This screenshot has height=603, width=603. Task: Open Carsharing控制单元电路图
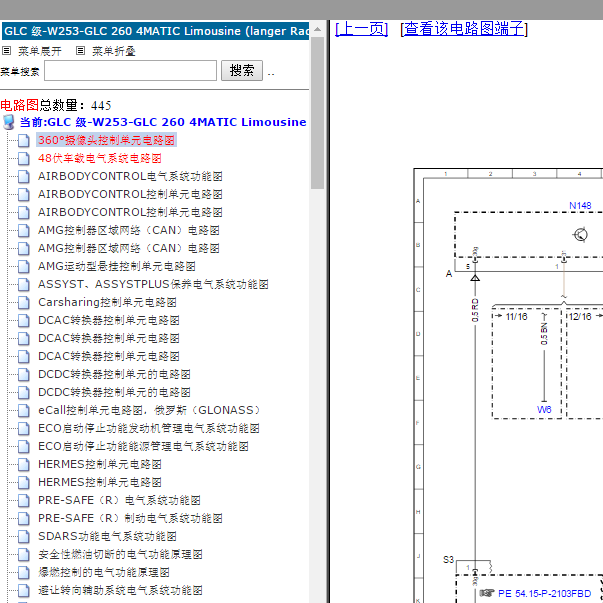[107, 302]
